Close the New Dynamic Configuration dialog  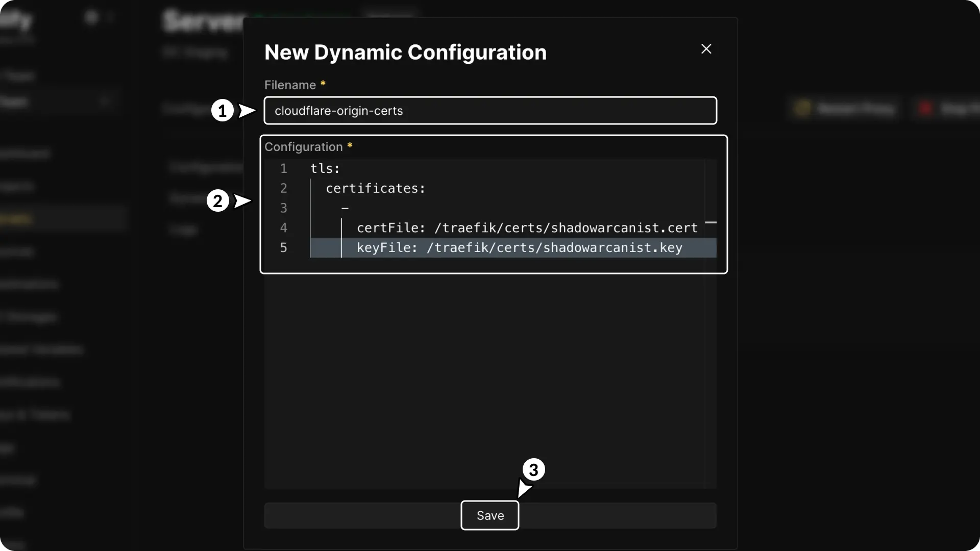(706, 49)
